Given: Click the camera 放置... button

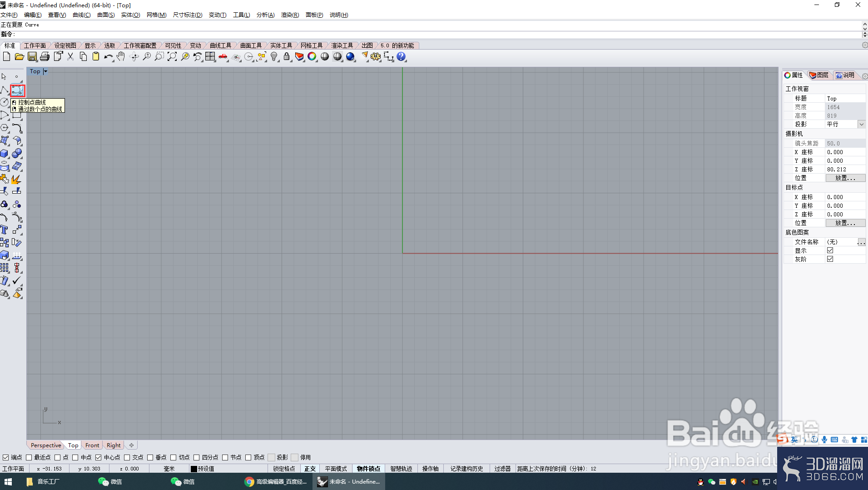Looking at the screenshot, I should tap(845, 178).
